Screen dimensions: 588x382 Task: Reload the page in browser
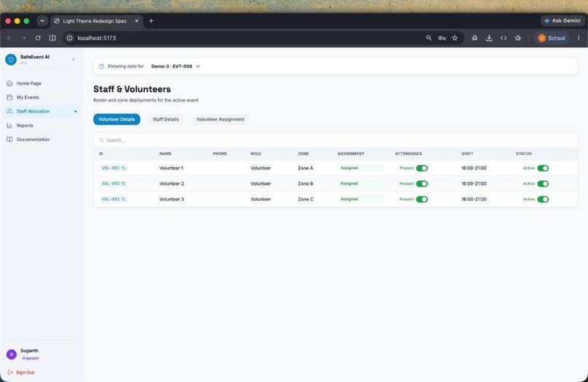point(38,38)
